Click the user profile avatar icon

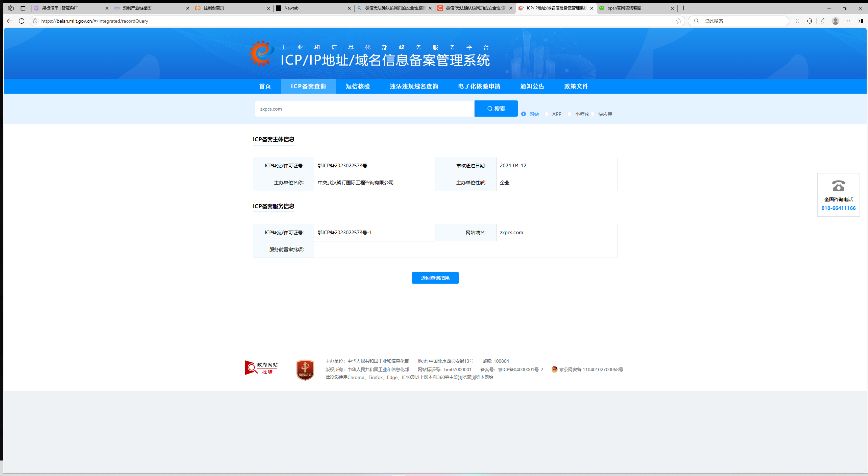pos(835,21)
